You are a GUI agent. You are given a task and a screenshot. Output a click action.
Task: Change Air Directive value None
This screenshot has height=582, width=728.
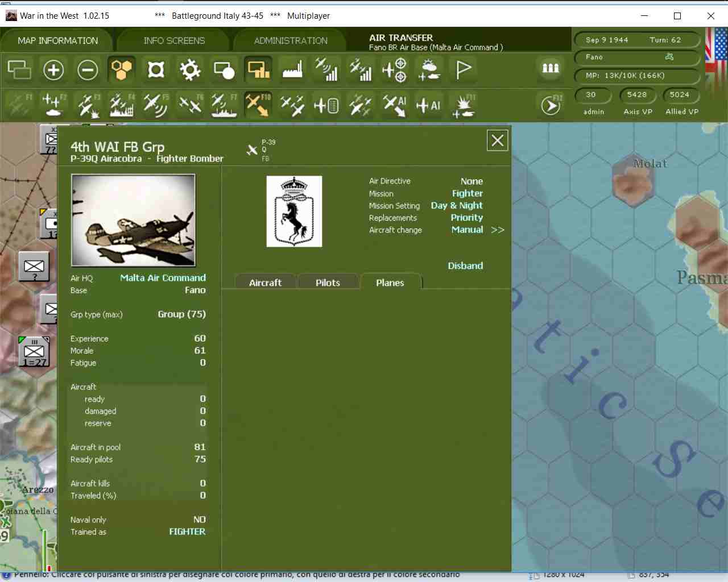point(471,181)
